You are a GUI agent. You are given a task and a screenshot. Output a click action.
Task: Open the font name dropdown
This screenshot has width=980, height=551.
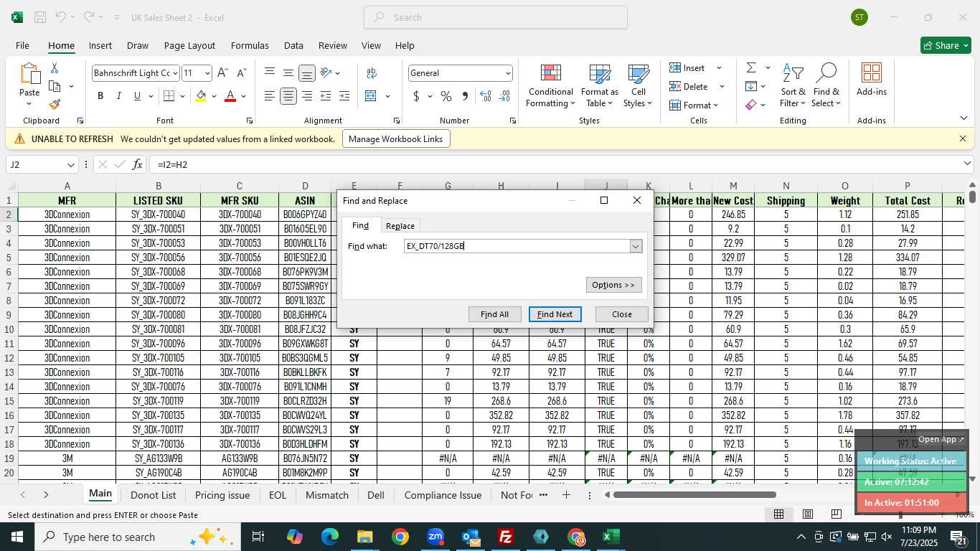click(x=174, y=73)
